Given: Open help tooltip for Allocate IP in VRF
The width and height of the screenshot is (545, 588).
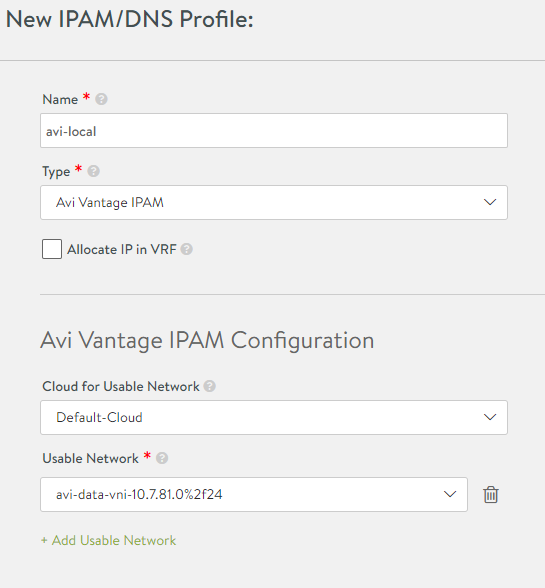Looking at the screenshot, I should pos(186,249).
